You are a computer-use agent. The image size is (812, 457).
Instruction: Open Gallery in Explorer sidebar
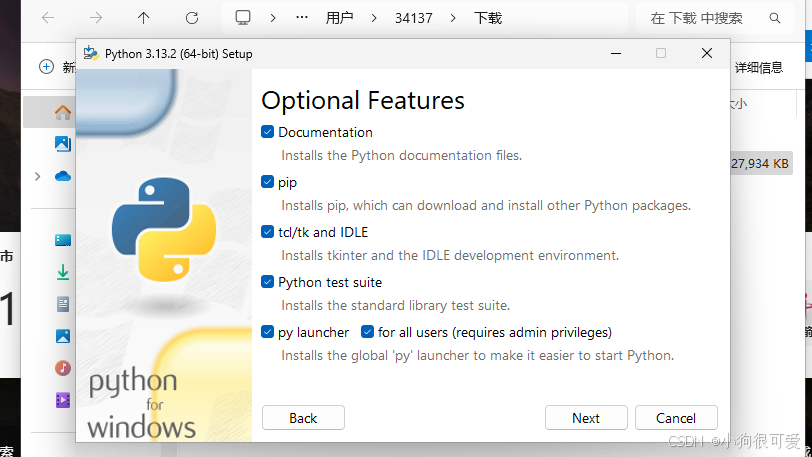63,144
